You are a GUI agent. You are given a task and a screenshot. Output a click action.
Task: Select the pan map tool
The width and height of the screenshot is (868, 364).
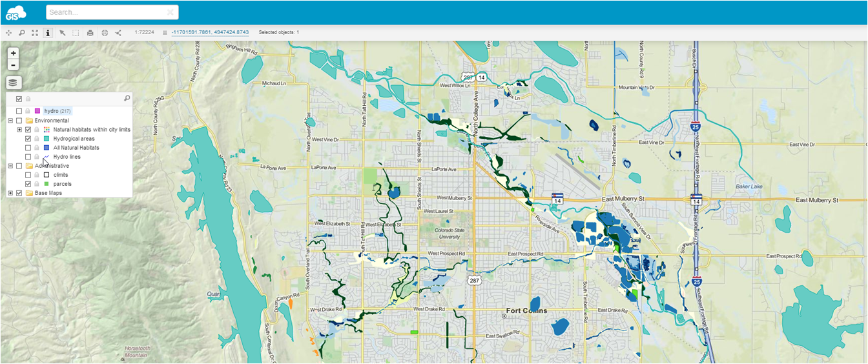tap(8, 32)
